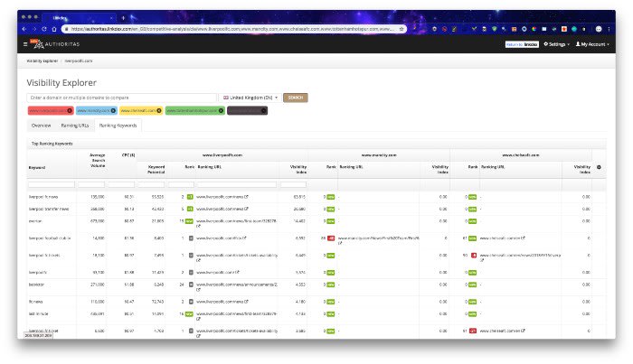Click the www.mancity.com column group header

coord(379,155)
